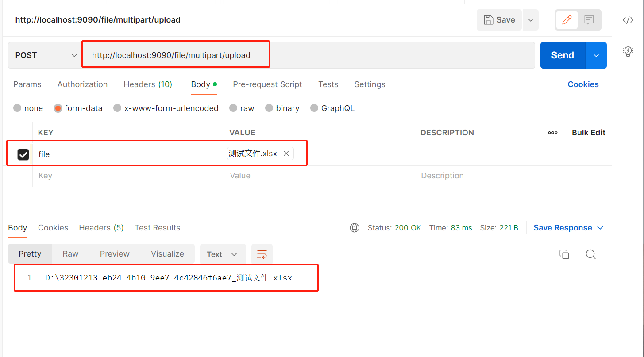
Task: Select the binary body type
Action: [x=282, y=108]
